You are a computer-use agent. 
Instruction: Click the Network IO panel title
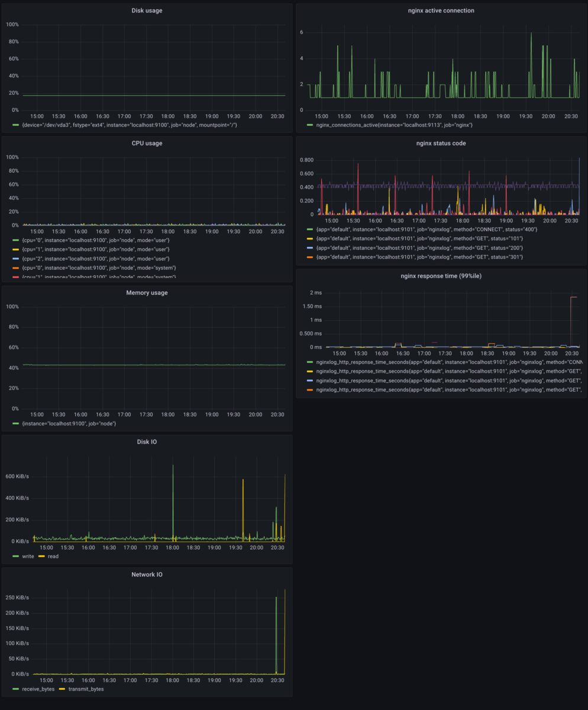pyautogui.click(x=147, y=574)
